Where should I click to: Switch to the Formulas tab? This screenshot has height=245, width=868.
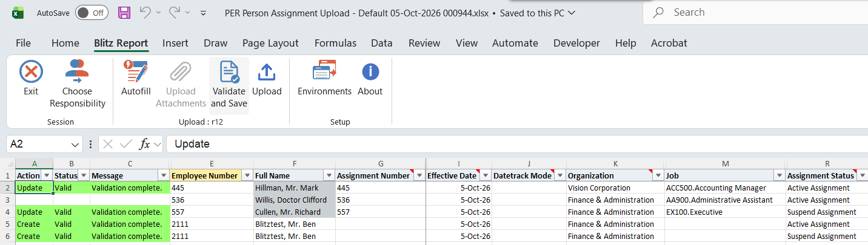(335, 43)
